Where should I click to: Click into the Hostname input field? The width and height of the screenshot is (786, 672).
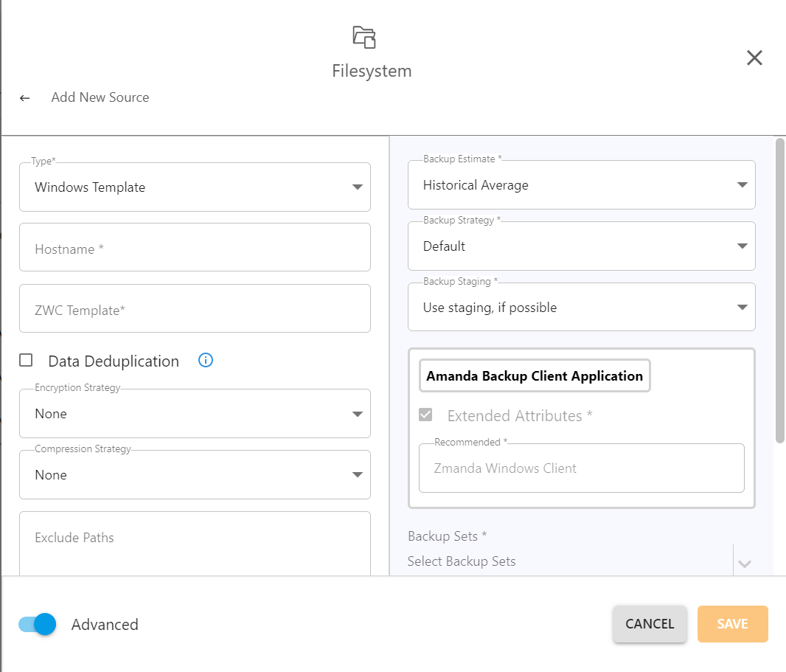pos(195,249)
